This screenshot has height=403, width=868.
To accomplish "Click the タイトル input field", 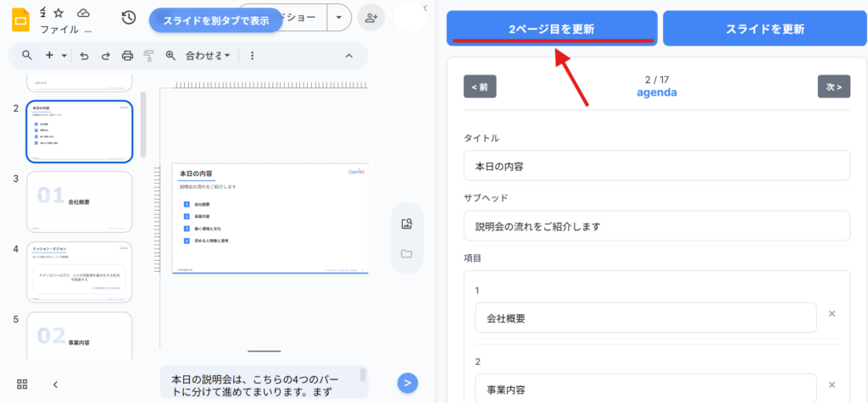I will point(657,165).
